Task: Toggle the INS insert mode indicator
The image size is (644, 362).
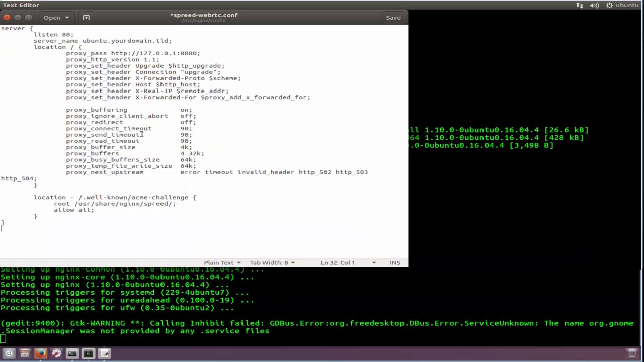Action: pos(395,262)
